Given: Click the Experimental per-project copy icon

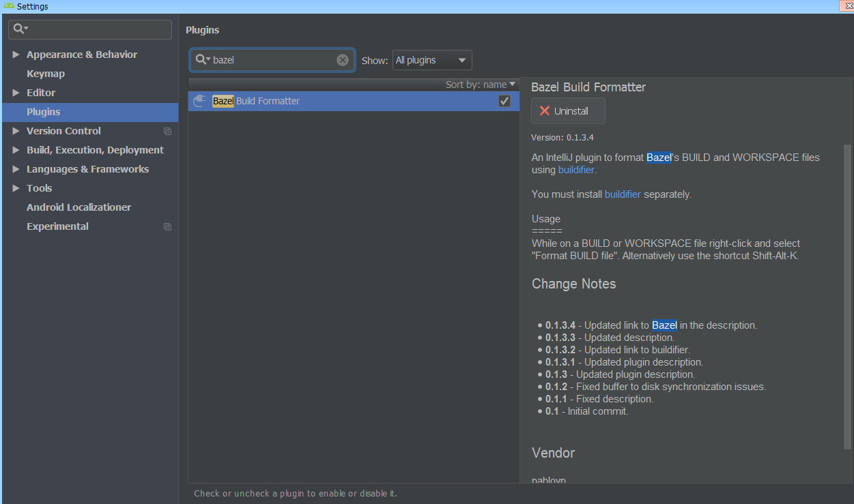Looking at the screenshot, I should click(167, 226).
